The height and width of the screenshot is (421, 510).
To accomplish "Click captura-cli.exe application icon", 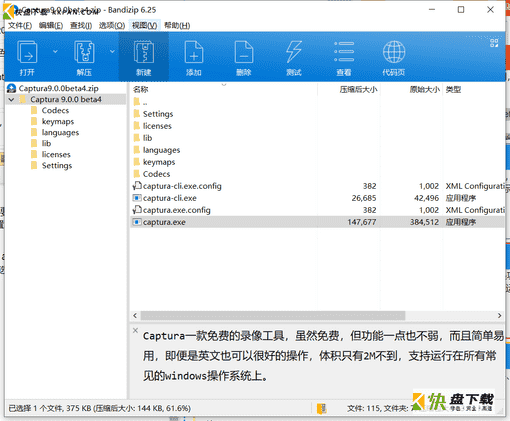I will tap(137, 198).
